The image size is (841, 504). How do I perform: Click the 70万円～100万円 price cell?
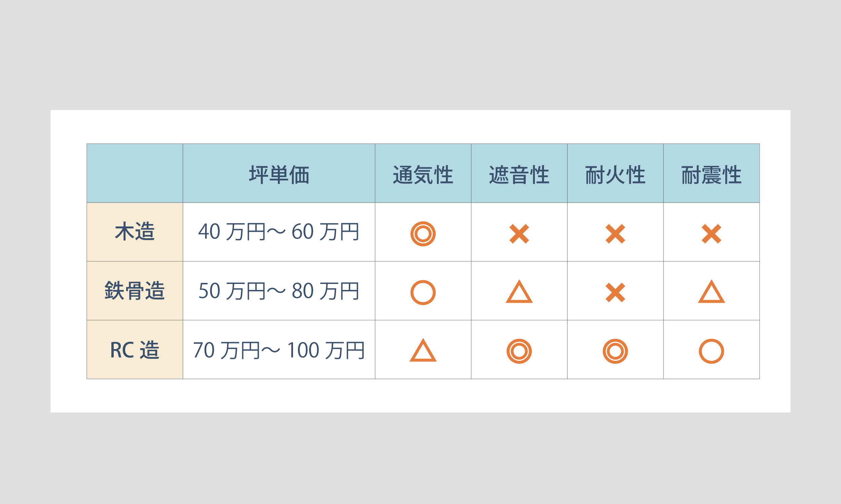(279, 349)
